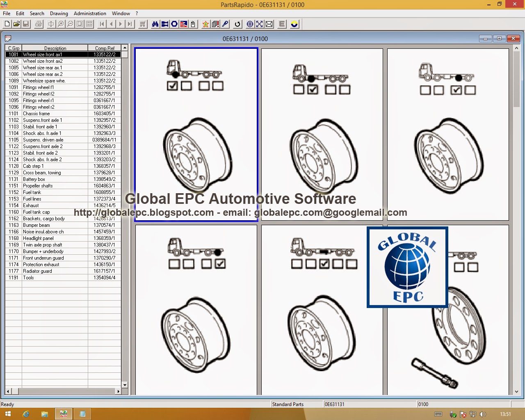Select the 'Tools' row in parts list

click(63, 278)
